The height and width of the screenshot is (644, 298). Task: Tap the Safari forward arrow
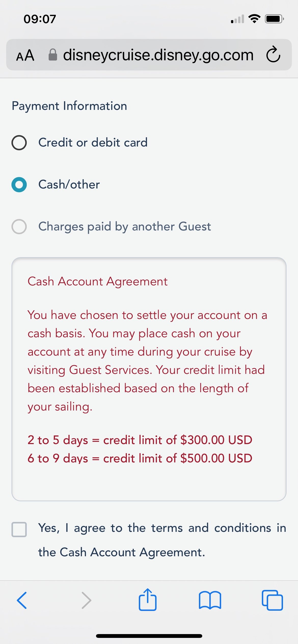click(86, 600)
